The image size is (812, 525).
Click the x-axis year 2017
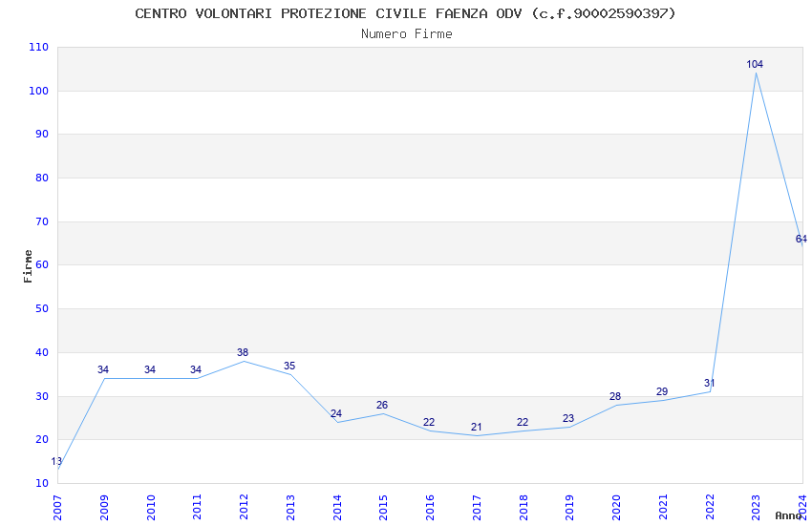coord(477,508)
